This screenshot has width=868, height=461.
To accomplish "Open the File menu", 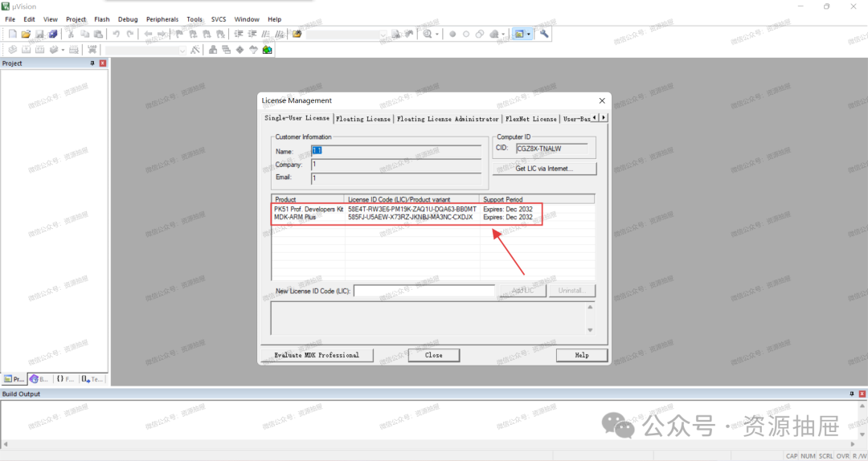I will (10, 19).
